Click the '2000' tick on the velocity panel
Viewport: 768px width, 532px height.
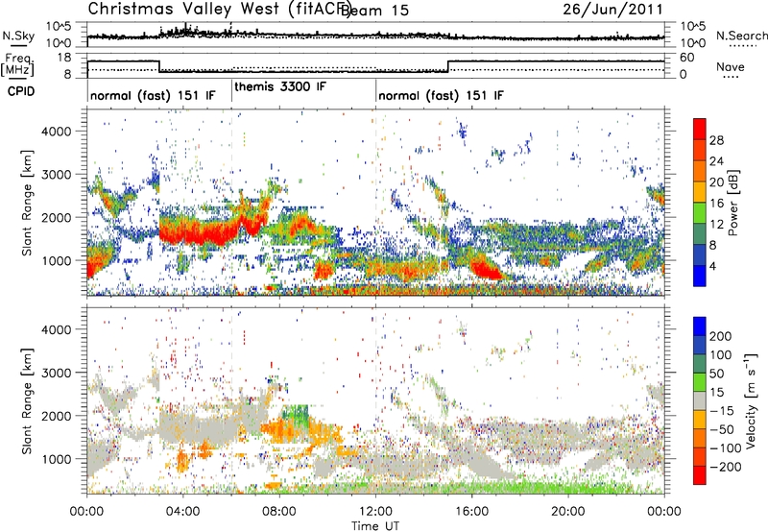coord(56,416)
